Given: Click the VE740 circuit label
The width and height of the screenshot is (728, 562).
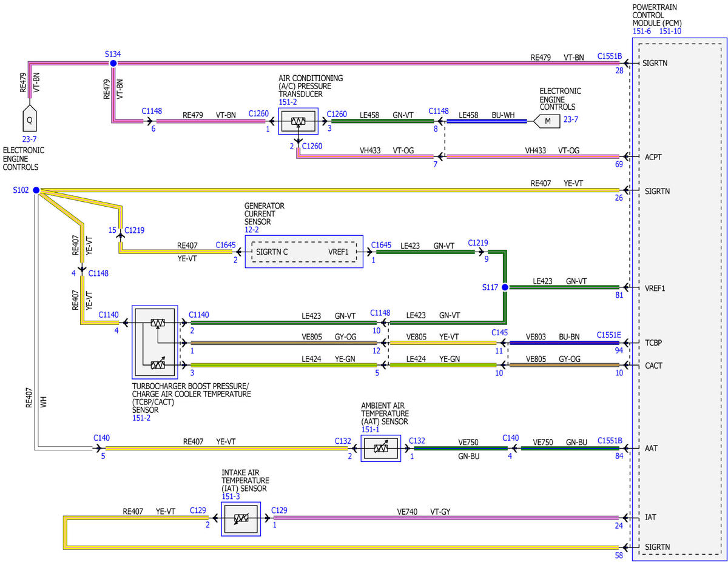Looking at the screenshot, I should [x=408, y=511].
